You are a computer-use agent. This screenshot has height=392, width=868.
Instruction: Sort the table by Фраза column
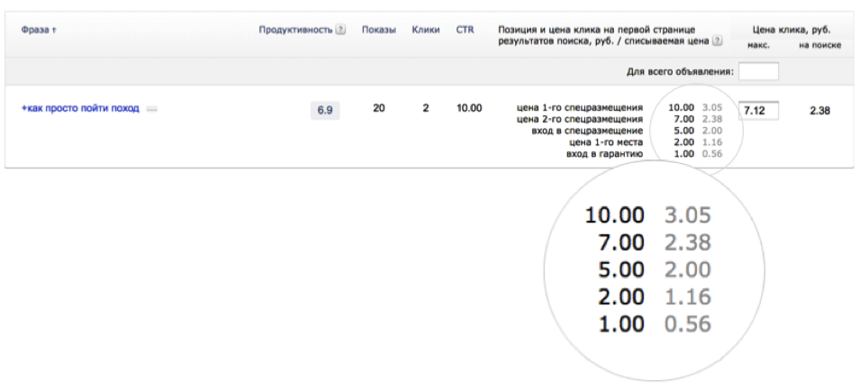[x=38, y=30]
